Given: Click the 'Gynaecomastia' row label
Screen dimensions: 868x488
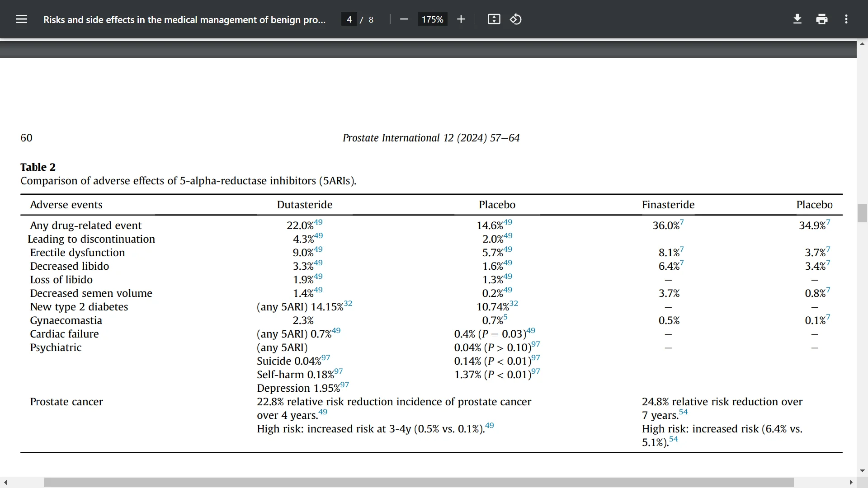Looking at the screenshot, I should point(66,320).
